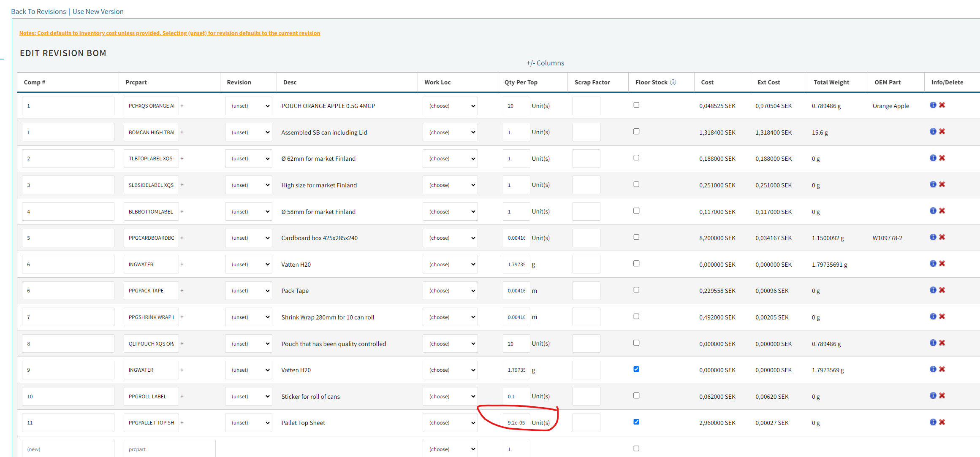Open info for quality controlled Pouch row
The image size is (980, 457).
(933, 343)
